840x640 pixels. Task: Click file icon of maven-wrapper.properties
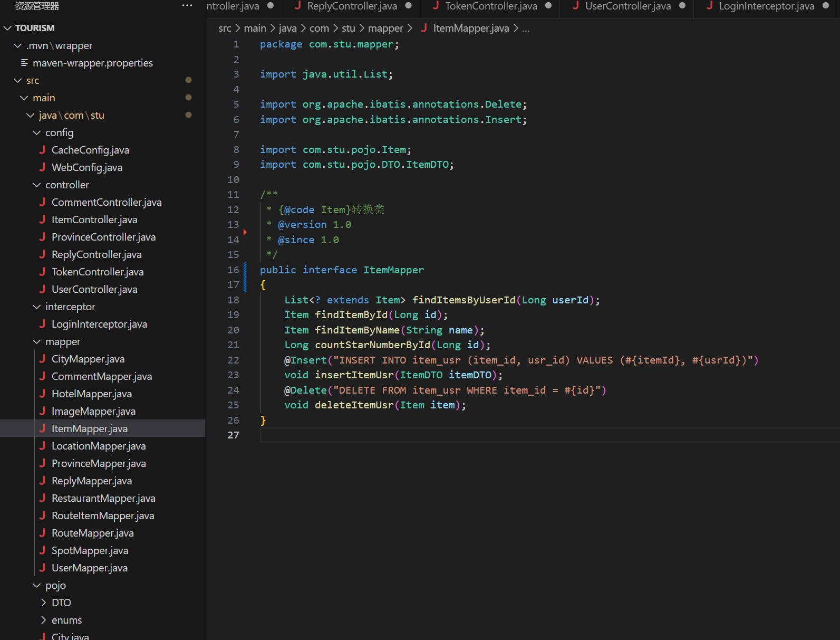pos(24,63)
